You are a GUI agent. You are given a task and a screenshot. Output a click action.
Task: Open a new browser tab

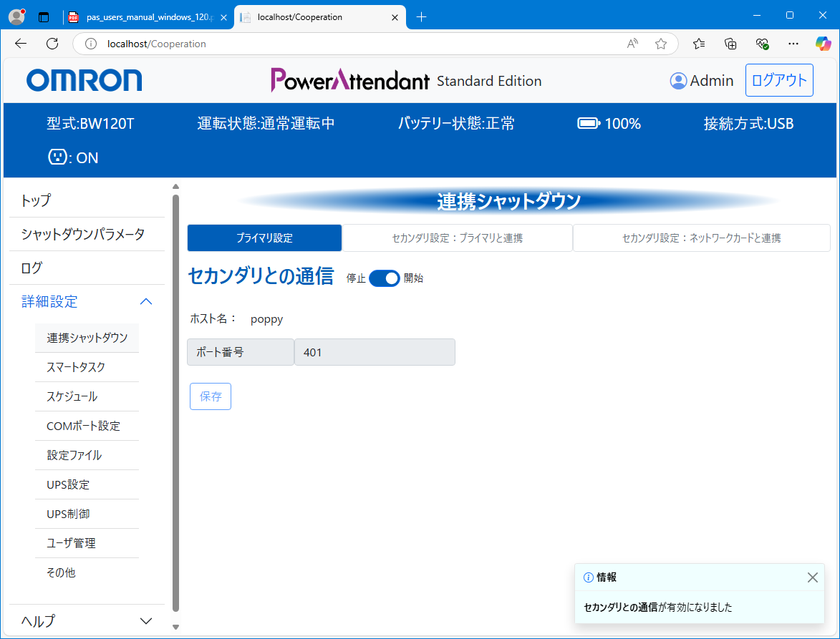(422, 17)
